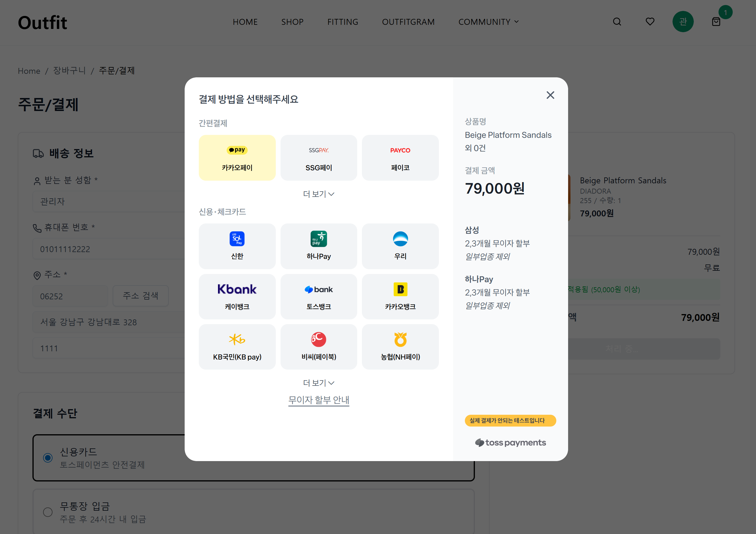Image resolution: width=756 pixels, height=534 pixels.
Task: Pick PAYCO payment option
Action: pyautogui.click(x=400, y=157)
